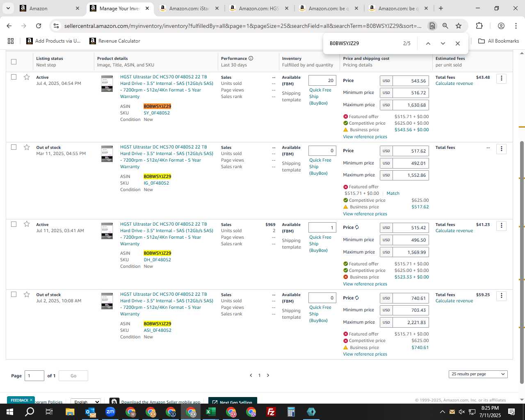Switch to the first Amazon tab
The width and height of the screenshot is (525, 420).
point(50,8)
